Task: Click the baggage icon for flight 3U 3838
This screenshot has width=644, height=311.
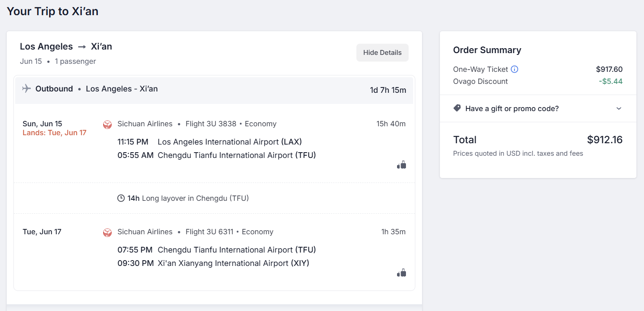Action: 401,165
